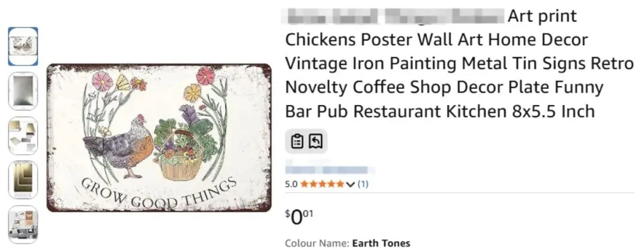Click the Earth Tones colour name label
This screenshot has width=644, height=250.
point(380,243)
